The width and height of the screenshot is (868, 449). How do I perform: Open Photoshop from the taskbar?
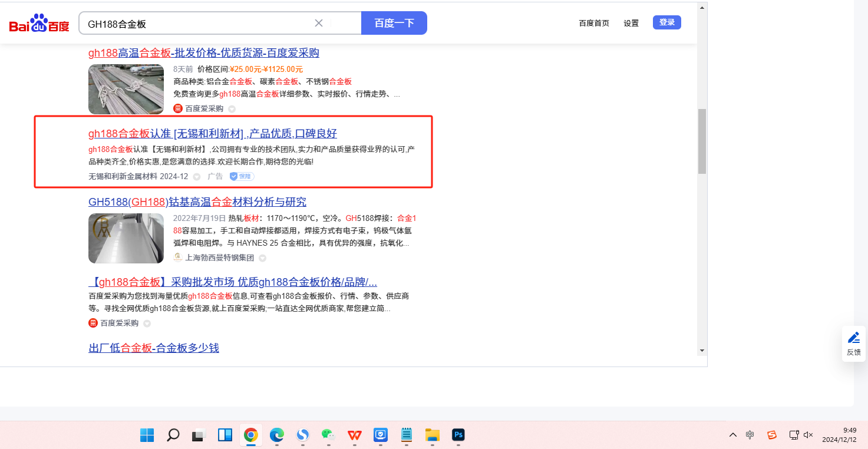458,435
